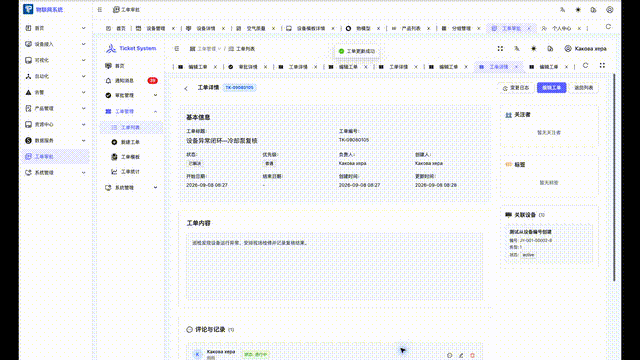
Task: Close the active highlighted 工单详情 inner tab
Action: [516, 67]
